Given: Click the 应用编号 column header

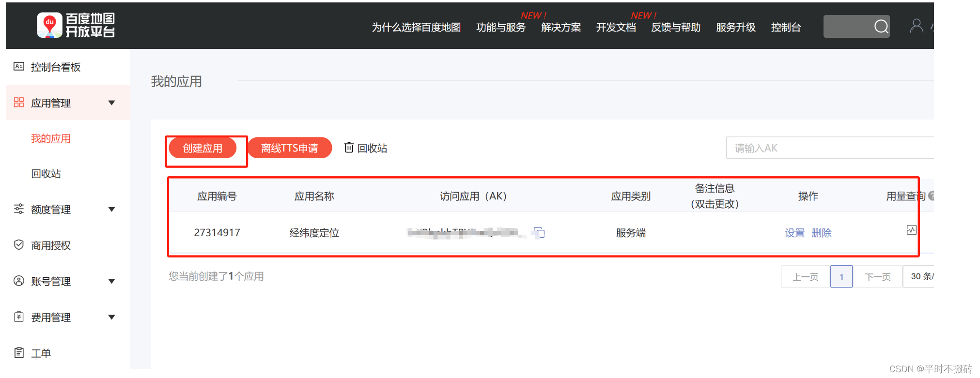Looking at the screenshot, I should click(x=217, y=196).
